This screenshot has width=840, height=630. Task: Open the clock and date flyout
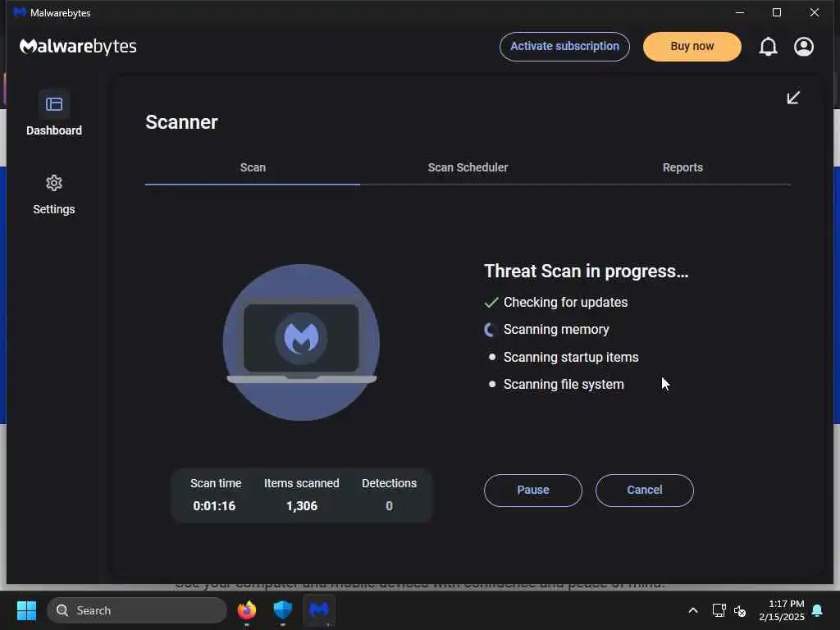pos(782,610)
